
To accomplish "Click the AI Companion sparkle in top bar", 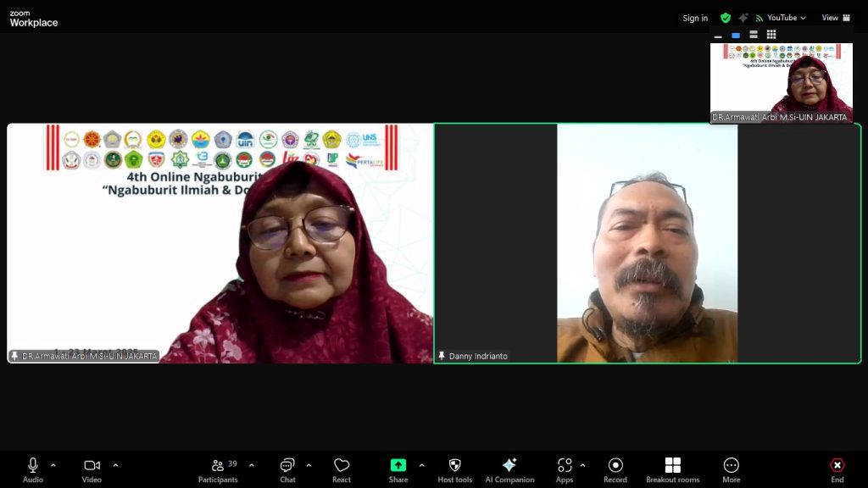I will (743, 18).
